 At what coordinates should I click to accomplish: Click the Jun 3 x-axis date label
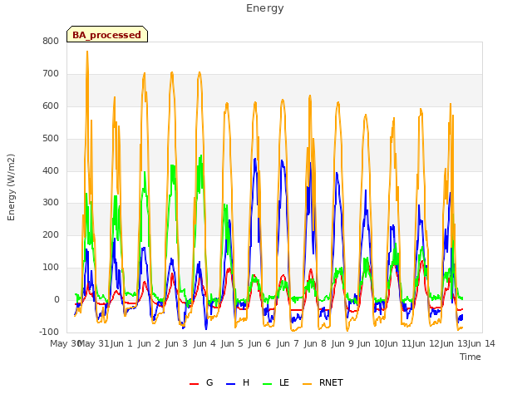pos(176,343)
